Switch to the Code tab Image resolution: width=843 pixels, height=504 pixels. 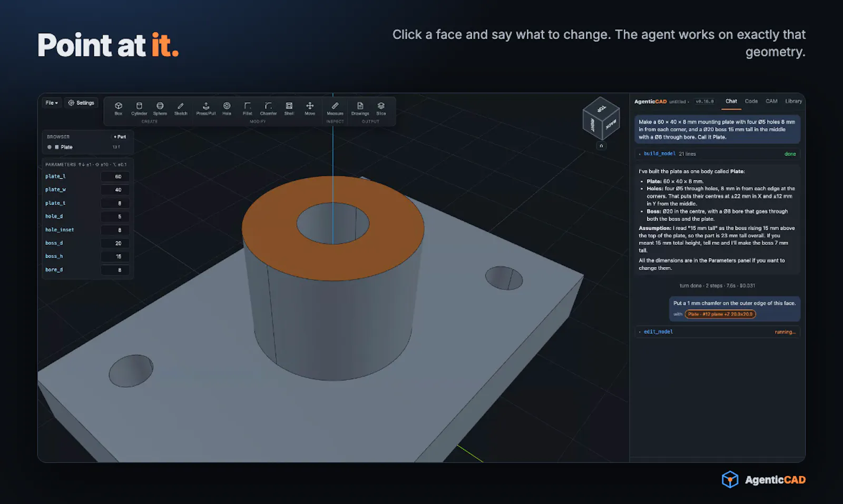751,101
